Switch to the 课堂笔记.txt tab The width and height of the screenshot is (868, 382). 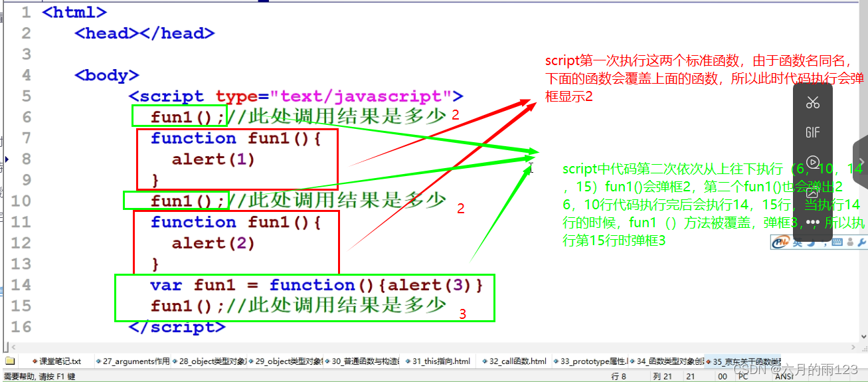pos(56,361)
